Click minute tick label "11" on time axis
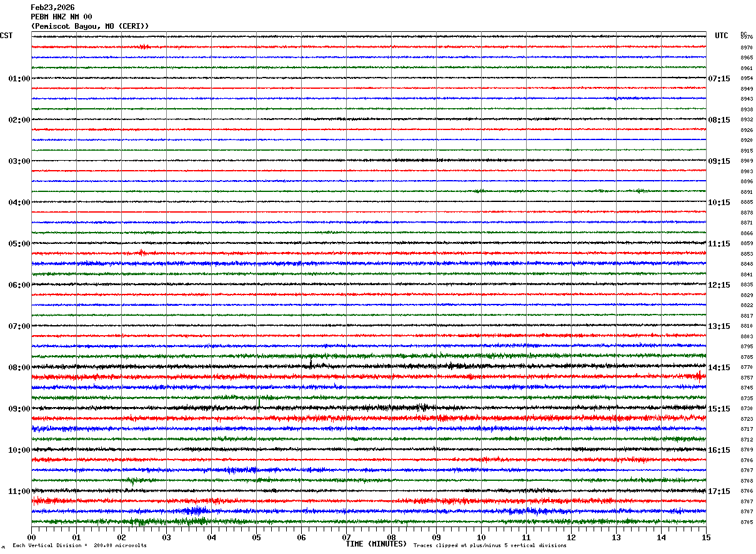This screenshot has width=756, height=554. [526, 537]
